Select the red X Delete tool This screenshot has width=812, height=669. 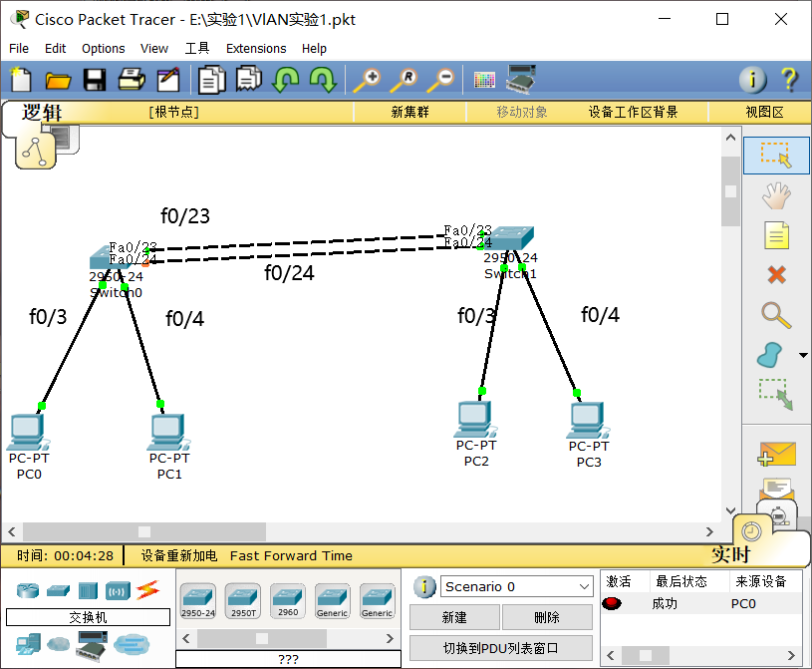776,274
